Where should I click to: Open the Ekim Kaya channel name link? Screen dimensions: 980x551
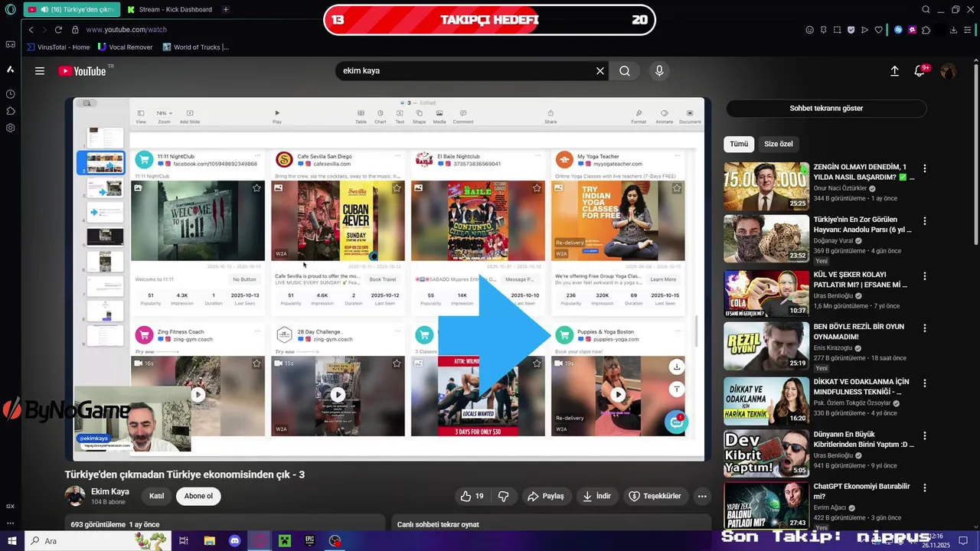[x=110, y=491]
